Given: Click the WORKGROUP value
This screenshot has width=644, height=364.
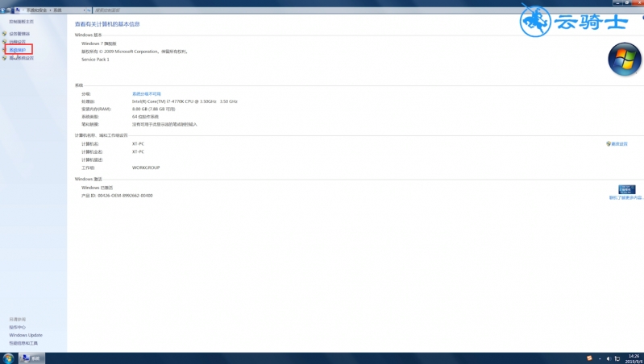Looking at the screenshot, I should [146, 168].
